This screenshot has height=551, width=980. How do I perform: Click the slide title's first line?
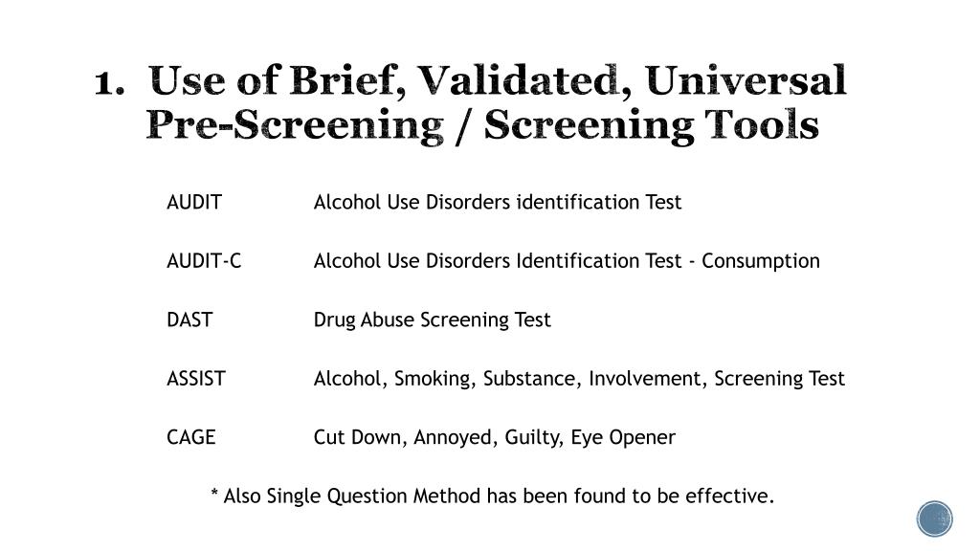click(470, 80)
